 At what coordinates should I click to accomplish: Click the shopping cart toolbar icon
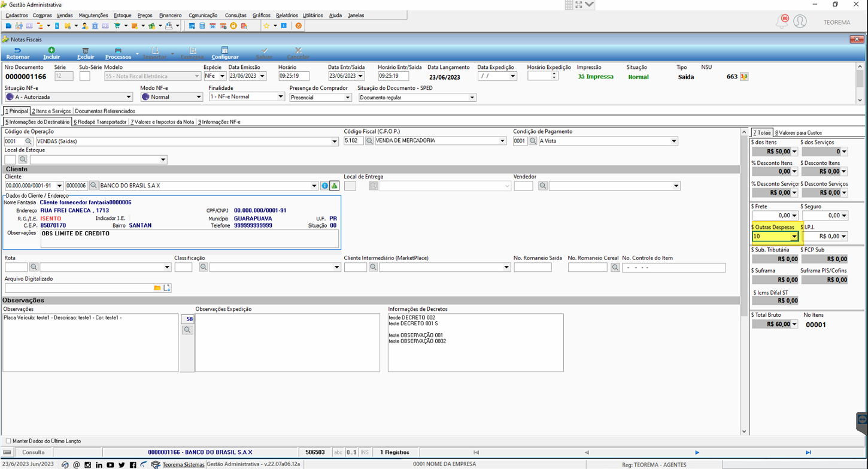coord(117,26)
